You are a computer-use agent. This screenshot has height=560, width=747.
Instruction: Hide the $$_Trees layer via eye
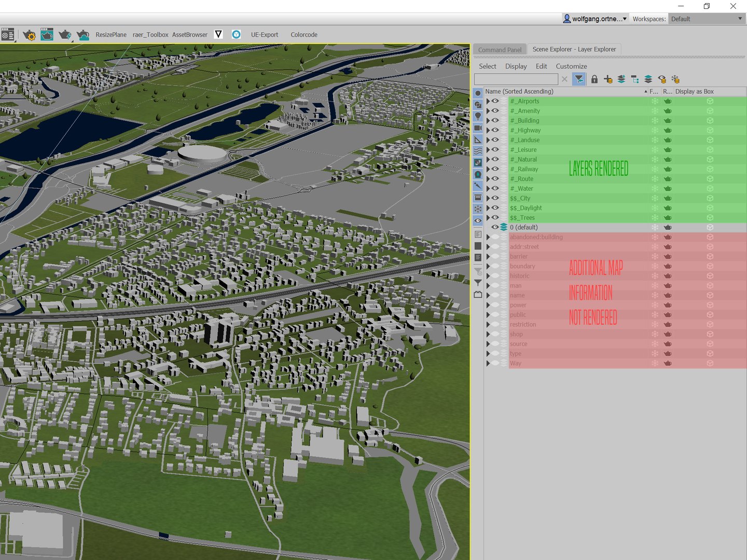pyautogui.click(x=495, y=217)
